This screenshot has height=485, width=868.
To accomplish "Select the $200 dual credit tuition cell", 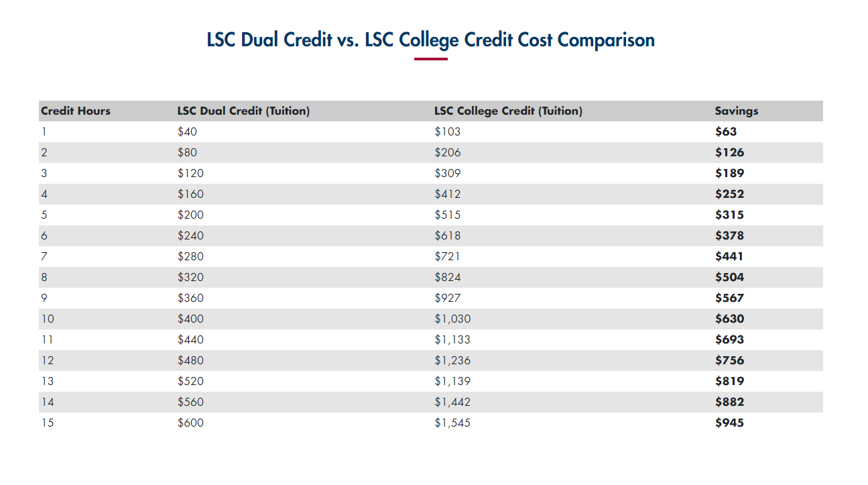I will 190,215.
